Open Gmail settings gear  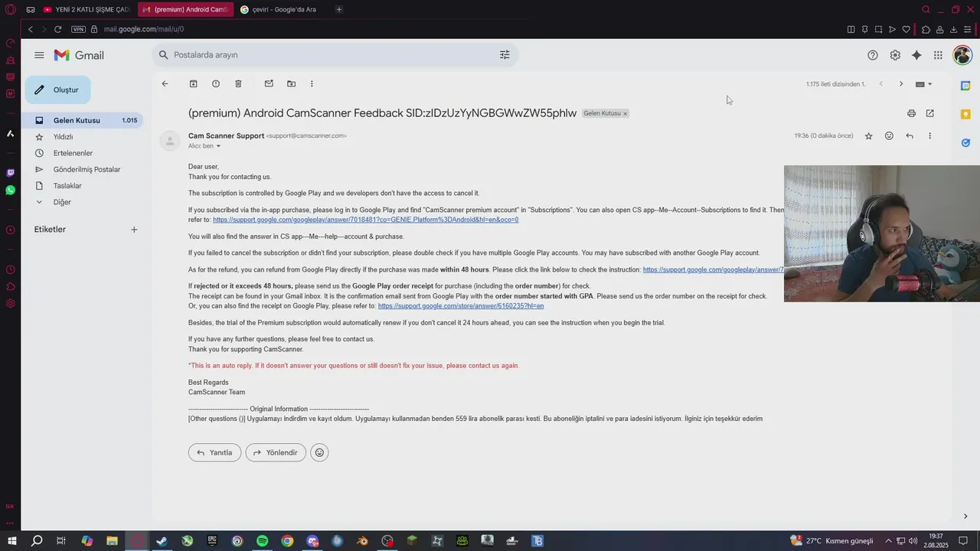[x=895, y=55]
